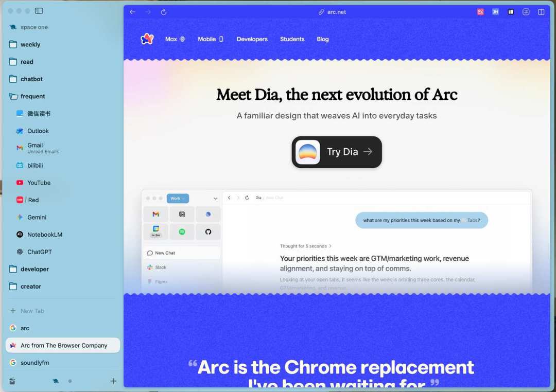
Task: Select Slack row in Dia preview
Action: tap(182, 268)
